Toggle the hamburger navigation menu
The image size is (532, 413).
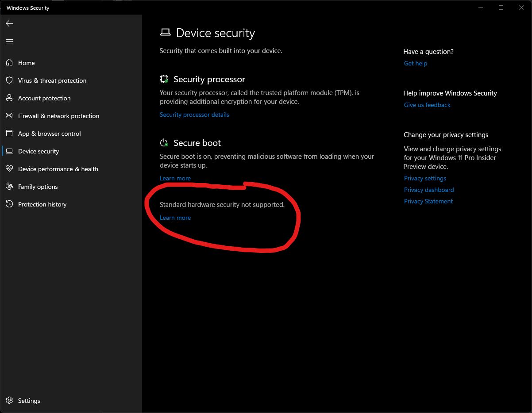click(x=9, y=41)
